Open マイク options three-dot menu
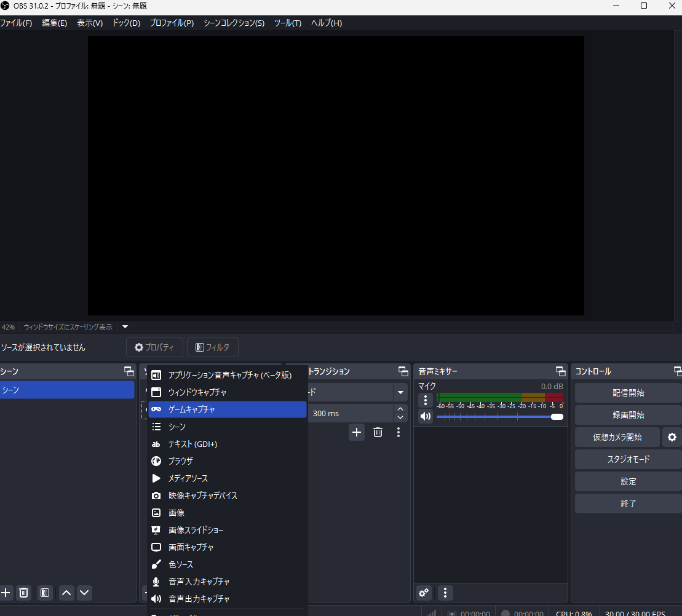 pos(426,400)
